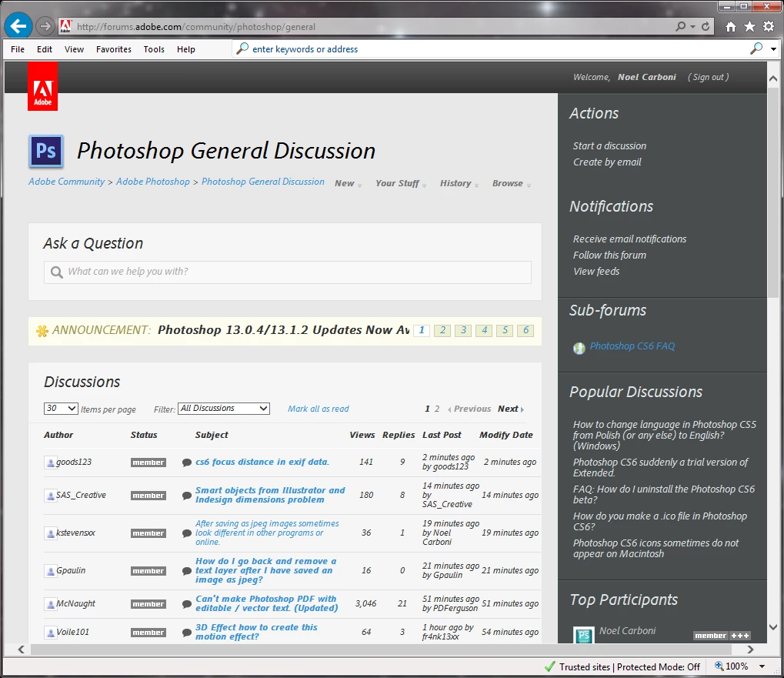Open the Favorites menu
This screenshot has width=784, height=678.
coord(114,49)
